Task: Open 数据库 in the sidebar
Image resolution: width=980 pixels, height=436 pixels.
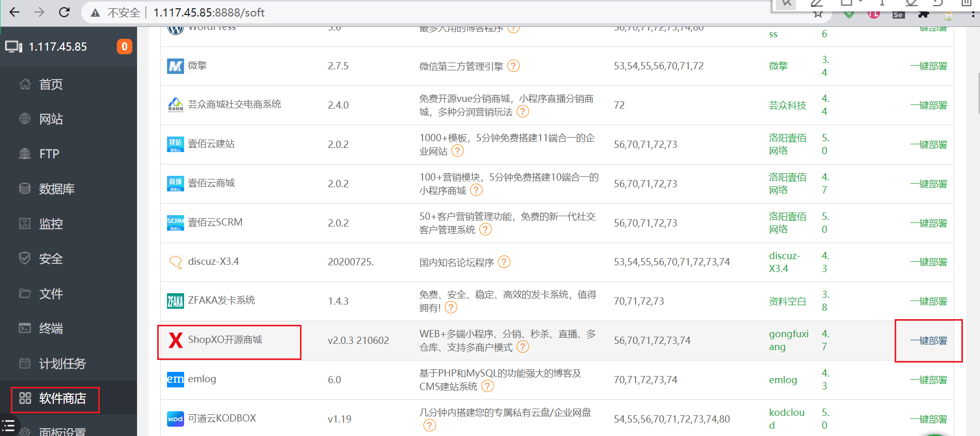Action: click(68, 189)
